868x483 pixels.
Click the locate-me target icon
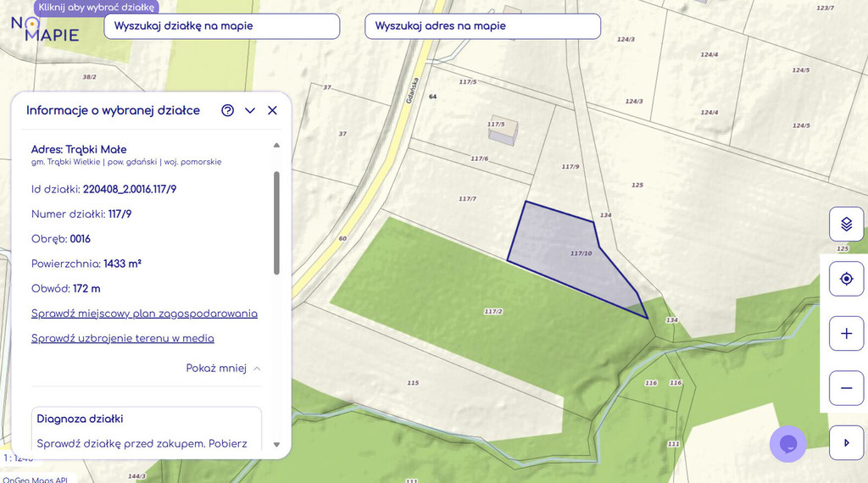tap(846, 279)
